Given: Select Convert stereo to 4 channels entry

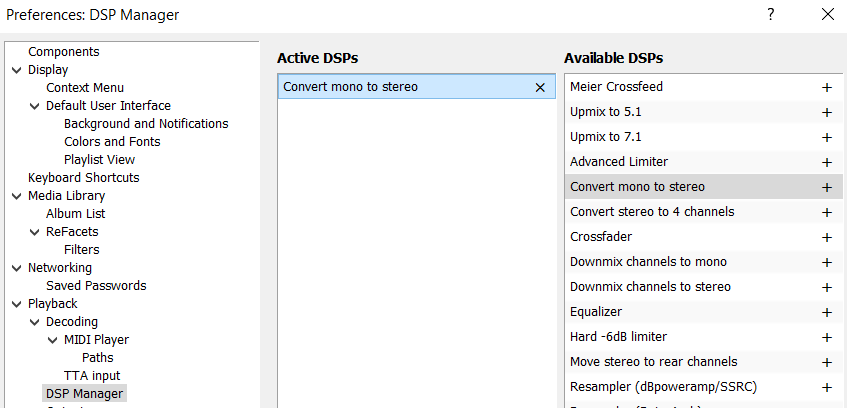Looking at the screenshot, I should coord(652,212).
